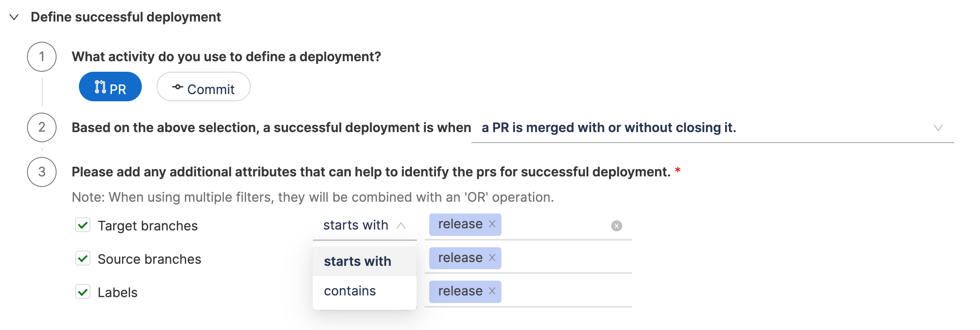Uncheck the Target branches checkbox
980x330 pixels.
click(83, 225)
